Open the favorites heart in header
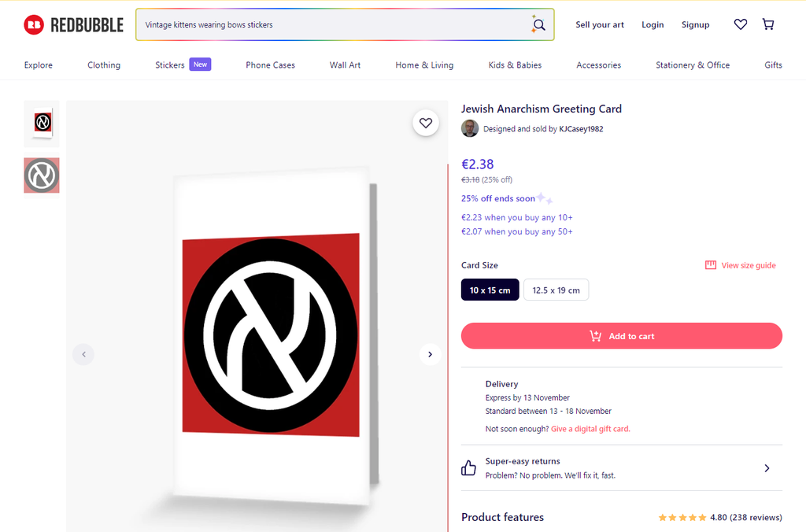The image size is (806, 532). (740, 25)
